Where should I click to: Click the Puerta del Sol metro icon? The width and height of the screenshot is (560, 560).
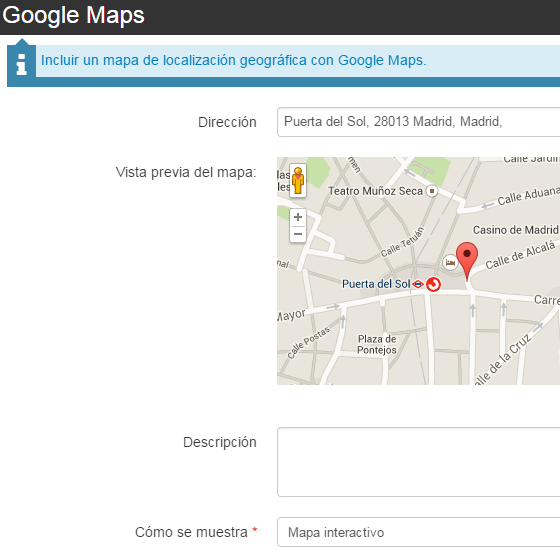[x=418, y=284]
